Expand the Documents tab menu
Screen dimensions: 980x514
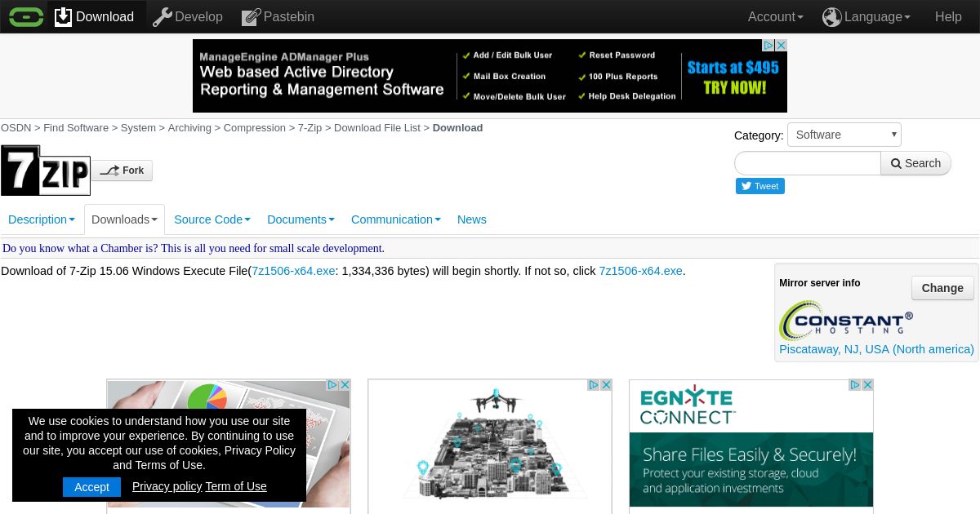coord(301,219)
